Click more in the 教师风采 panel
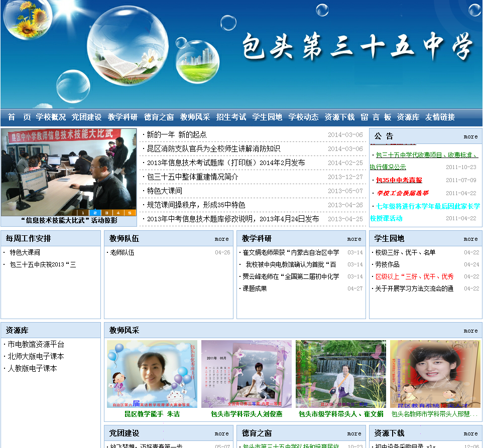 tap(470, 331)
